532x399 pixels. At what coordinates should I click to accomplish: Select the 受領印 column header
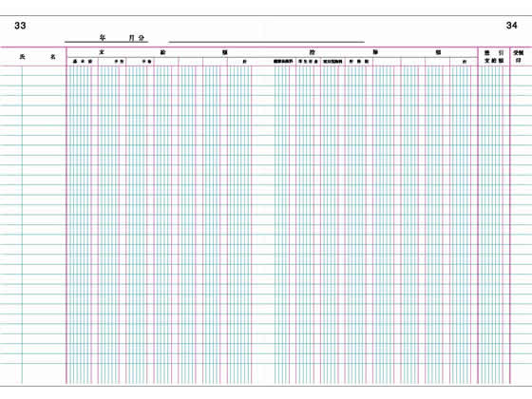[x=518, y=57]
